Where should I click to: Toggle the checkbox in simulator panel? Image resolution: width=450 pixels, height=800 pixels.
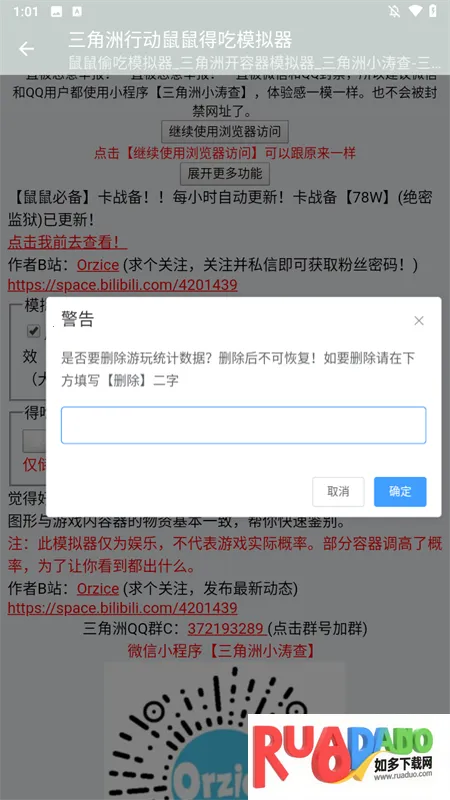coord(34,331)
